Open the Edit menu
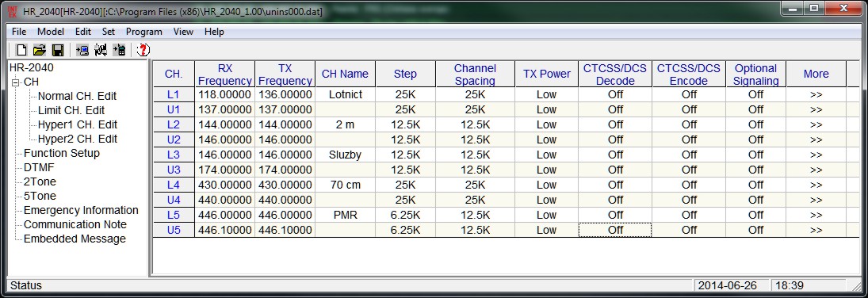Image resolution: width=868 pixels, height=298 pixels. pyautogui.click(x=83, y=32)
